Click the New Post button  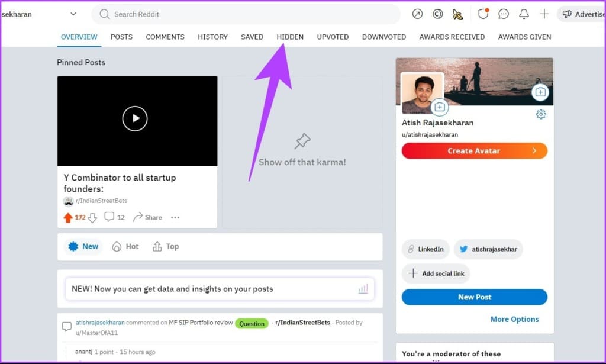[x=475, y=297]
